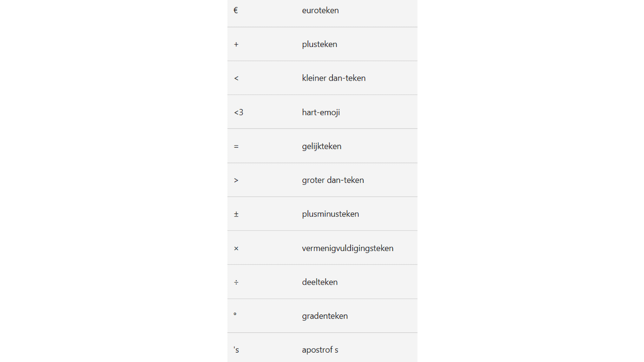Select the 'euroteken' label text
The width and height of the screenshot is (644, 362).
320,11
